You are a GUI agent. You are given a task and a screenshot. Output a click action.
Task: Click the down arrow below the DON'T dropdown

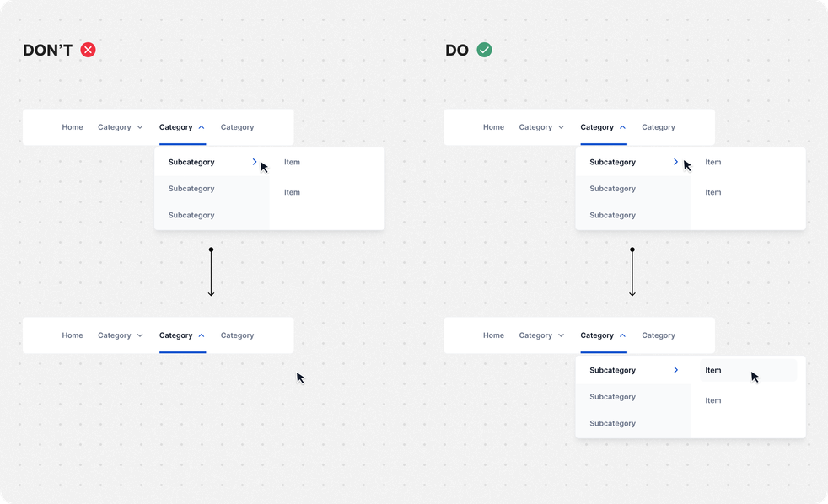pyautogui.click(x=211, y=273)
